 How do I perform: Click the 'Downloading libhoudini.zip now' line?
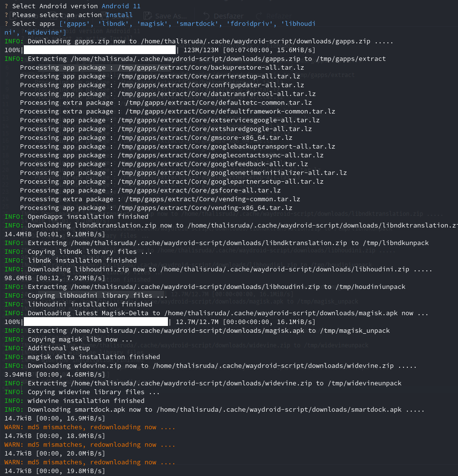coord(219,270)
